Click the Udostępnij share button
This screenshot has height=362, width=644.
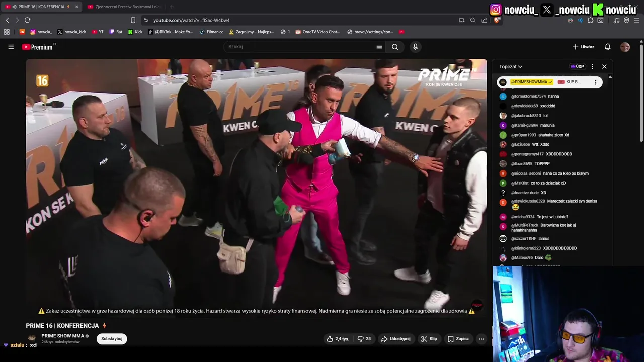click(395, 339)
